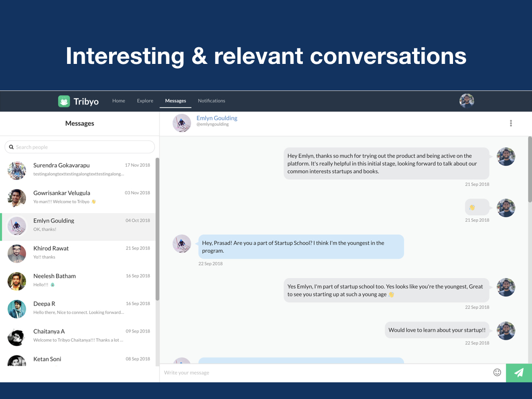Click the Messages panel heading
The height and width of the screenshot is (399, 532).
pos(79,123)
